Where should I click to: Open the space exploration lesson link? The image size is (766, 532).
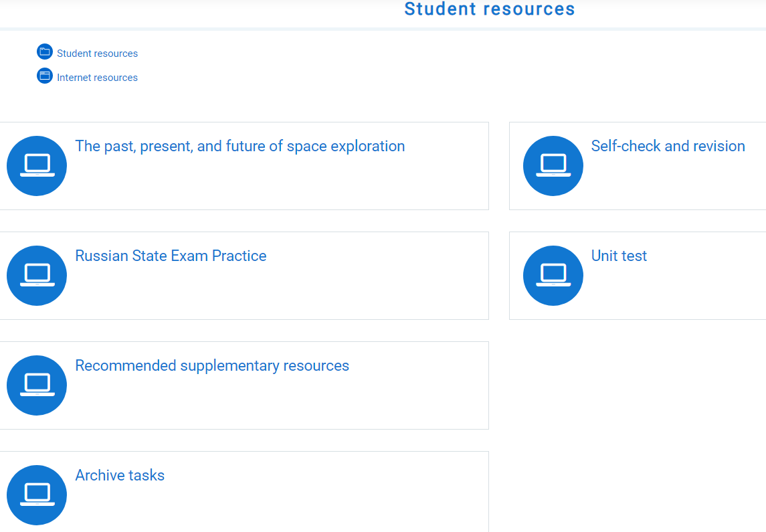240,146
